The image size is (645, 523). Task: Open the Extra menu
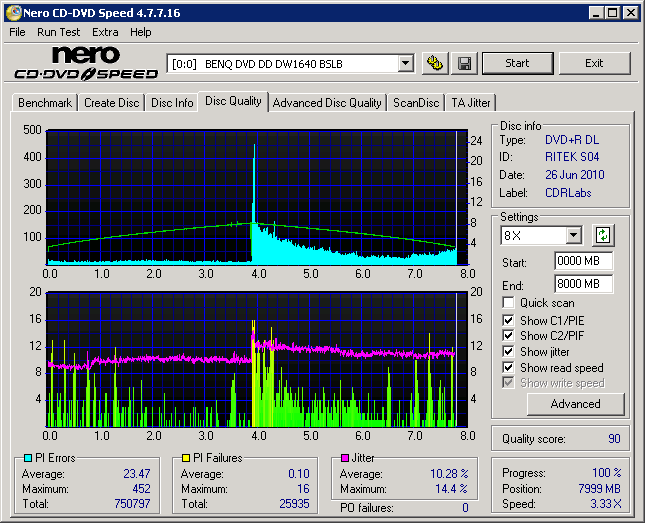105,32
